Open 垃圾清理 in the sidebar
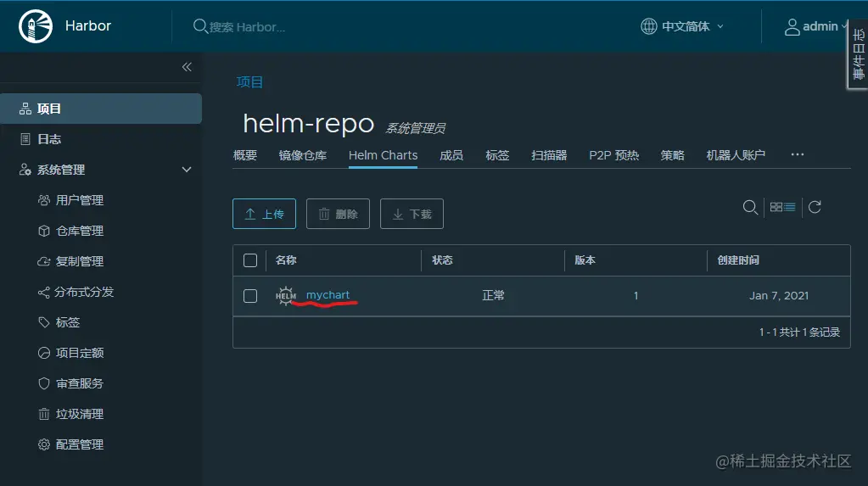The image size is (868, 486). (80, 414)
